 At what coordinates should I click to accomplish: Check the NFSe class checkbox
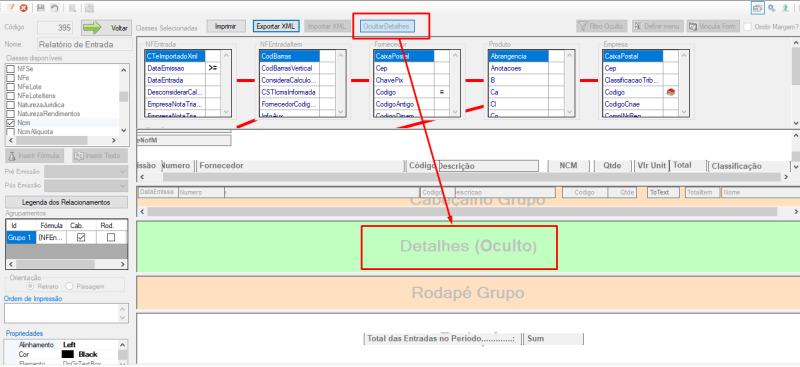[10, 69]
